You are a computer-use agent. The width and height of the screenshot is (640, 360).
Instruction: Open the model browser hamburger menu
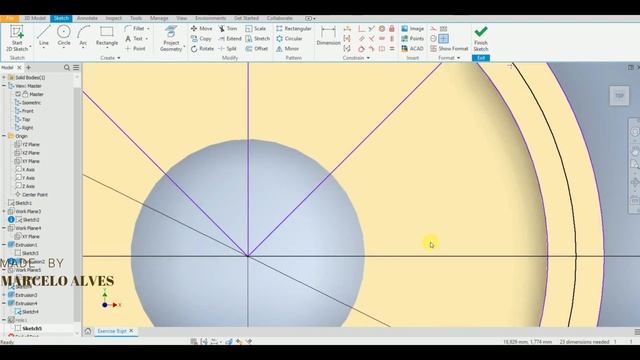[76, 67]
